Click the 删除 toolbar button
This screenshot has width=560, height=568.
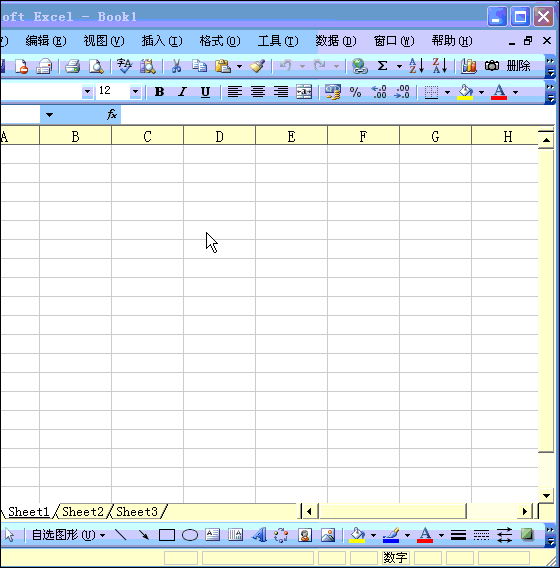click(518, 66)
